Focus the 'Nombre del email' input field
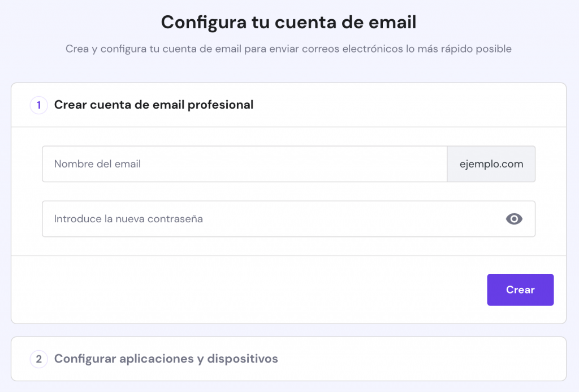 (244, 164)
